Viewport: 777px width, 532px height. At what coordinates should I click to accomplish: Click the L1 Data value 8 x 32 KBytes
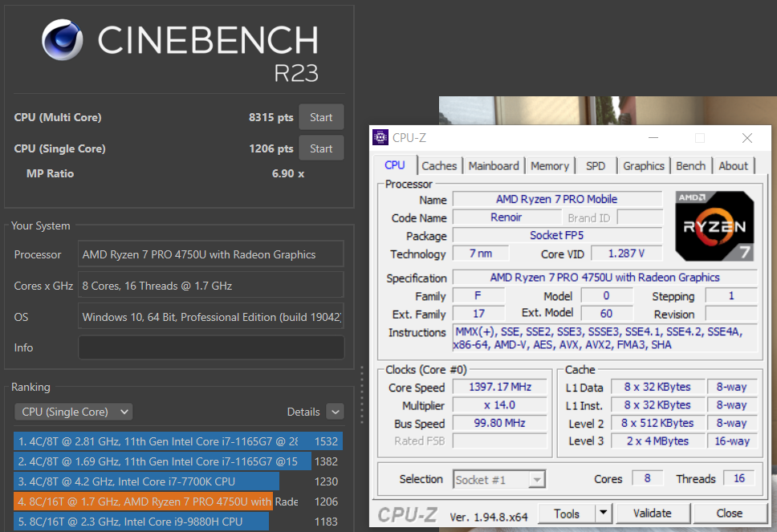(x=657, y=387)
